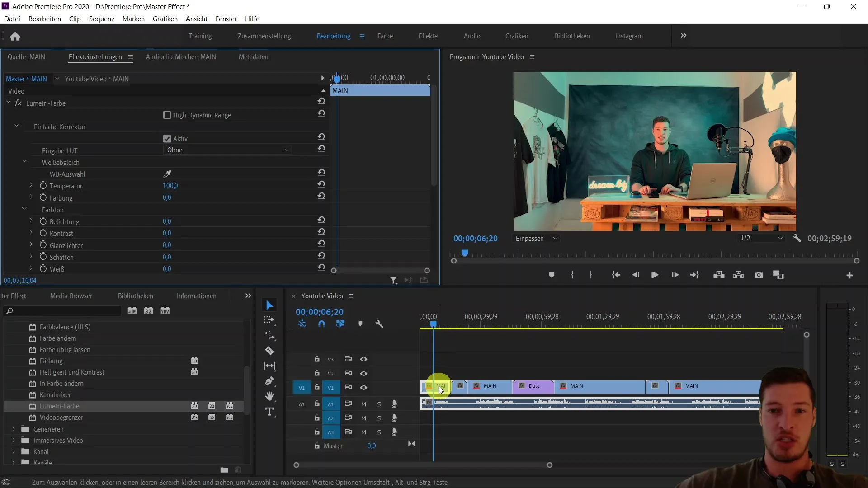Open the Einpassen zoom level dropdown
Viewport: 868px width, 488px height.
pyautogui.click(x=537, y=239)
